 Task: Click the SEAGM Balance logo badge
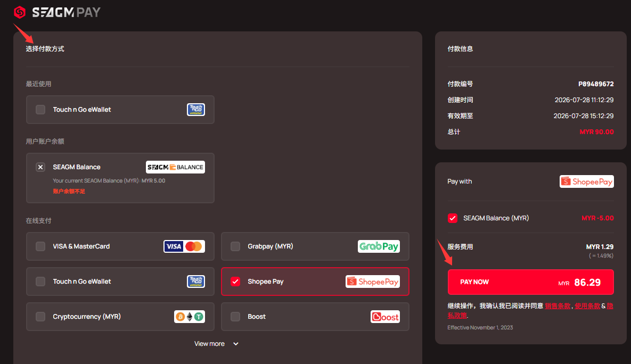pyautogui.click(x=175, y=167)
